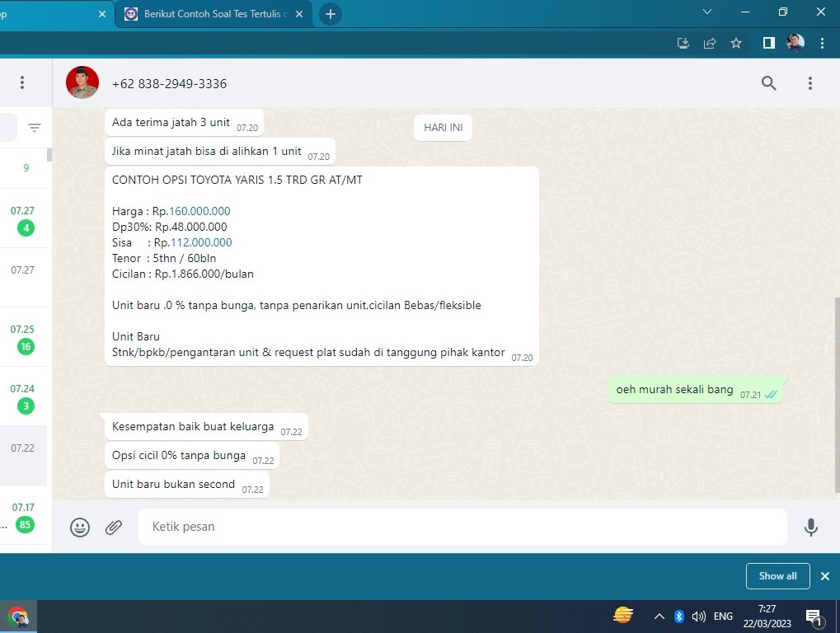840x633 pixels.
Task: Toggle the Chrome side panel icon
Action: pos(769,43)
